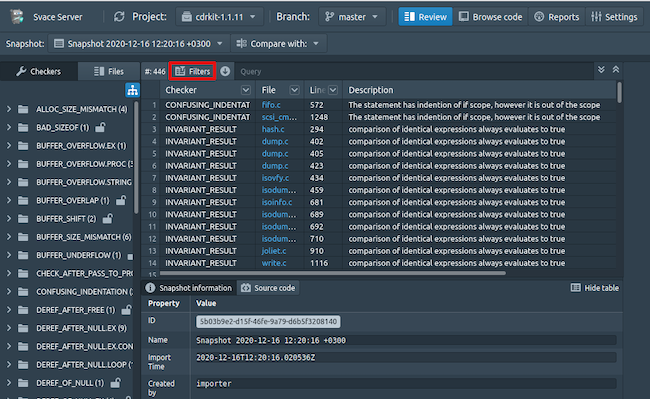Click the refresh project icon
Screen dimensions: 650x399
pyautogui.click(x=119, y=17)
